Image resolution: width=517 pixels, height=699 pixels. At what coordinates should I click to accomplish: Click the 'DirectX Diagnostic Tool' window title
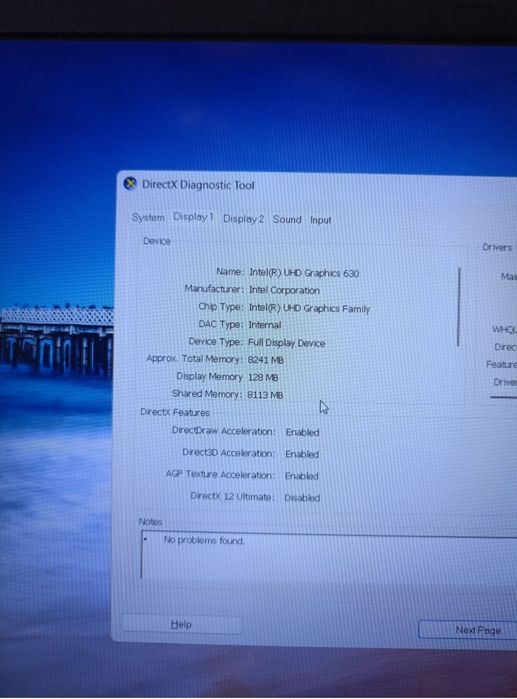[x=198, y=185]
